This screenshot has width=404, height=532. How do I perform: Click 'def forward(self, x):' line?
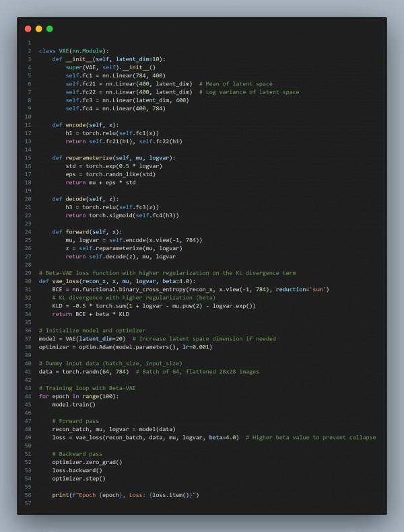click(87, 232)
